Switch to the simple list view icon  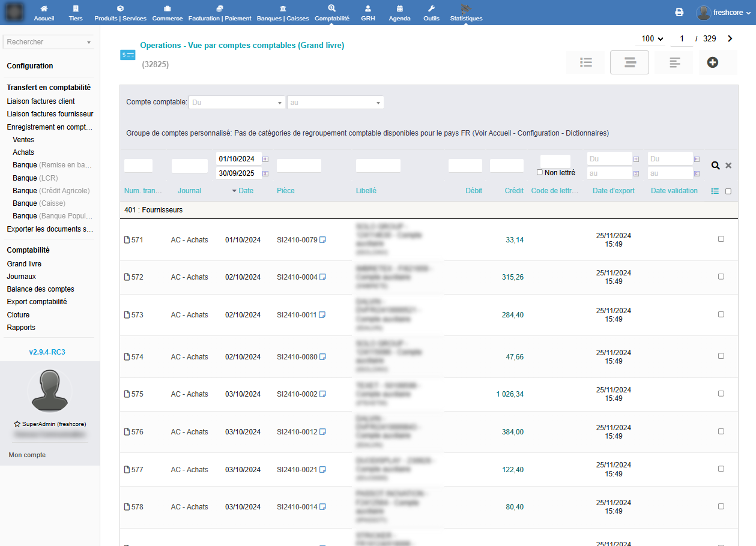[x=586, y=62]
